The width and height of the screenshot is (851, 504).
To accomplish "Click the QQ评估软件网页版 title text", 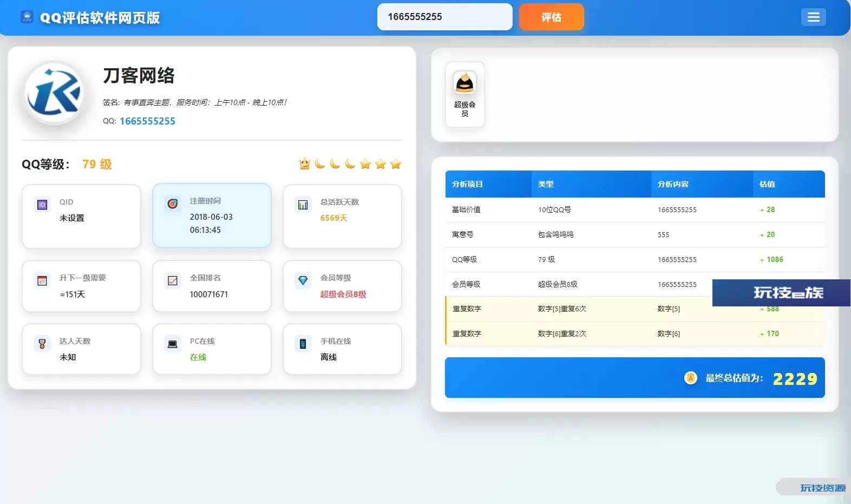I will [x=100, y=18].
